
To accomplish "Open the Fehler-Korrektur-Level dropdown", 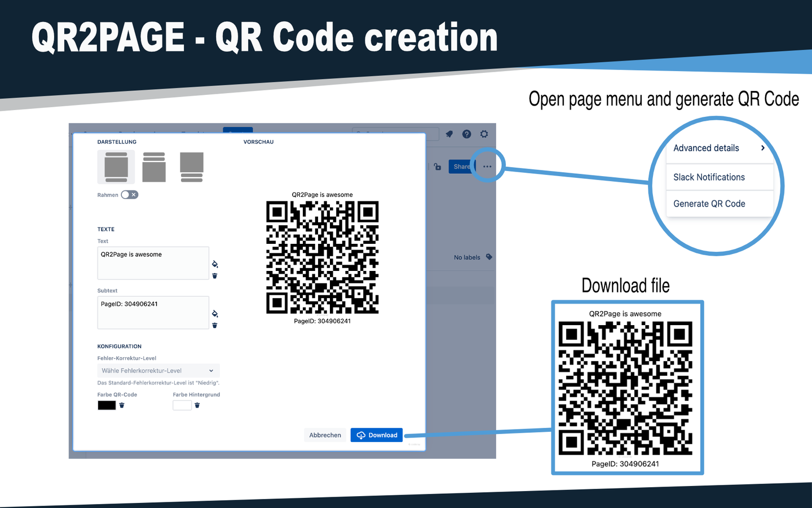I will [x=158, y=371].
